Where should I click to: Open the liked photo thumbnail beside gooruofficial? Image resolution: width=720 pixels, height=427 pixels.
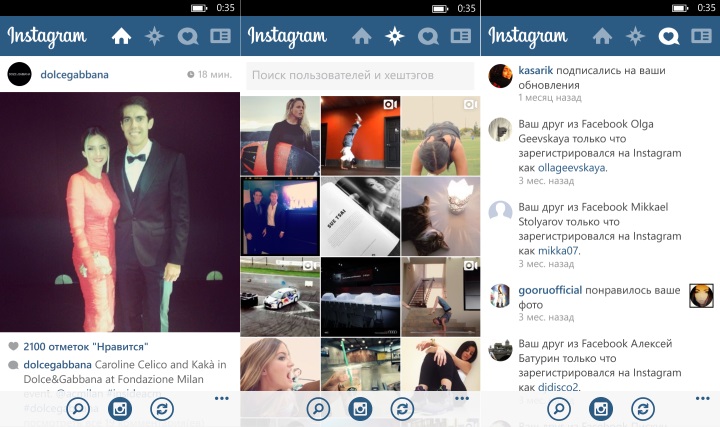tap(701, 295)
